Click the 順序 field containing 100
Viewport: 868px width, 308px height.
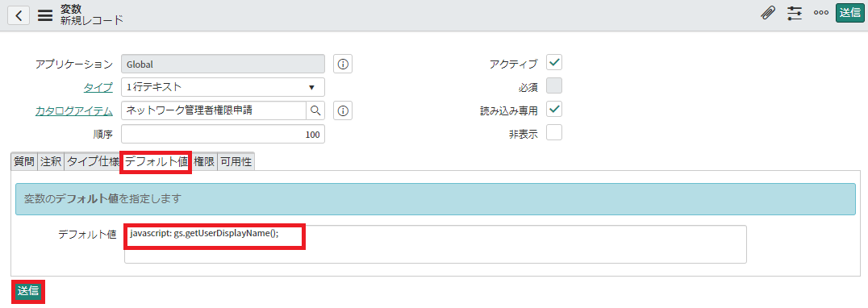[x=223, y=135]
